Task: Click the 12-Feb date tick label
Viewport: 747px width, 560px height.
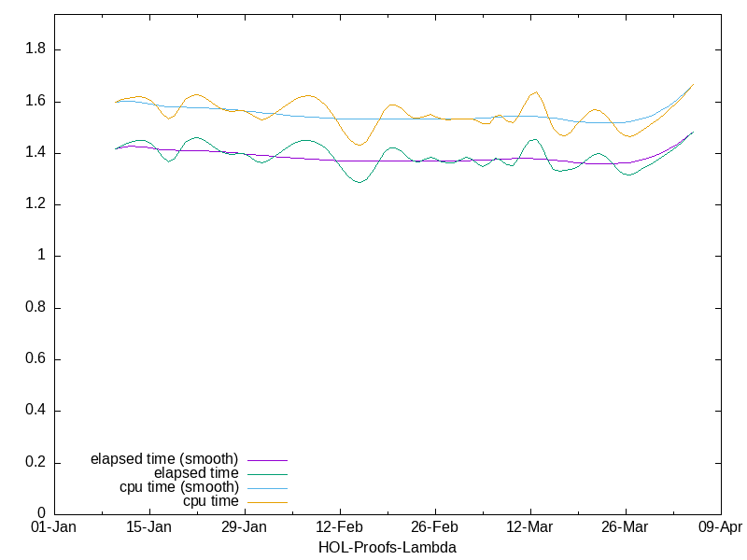Action: point(340,527)
